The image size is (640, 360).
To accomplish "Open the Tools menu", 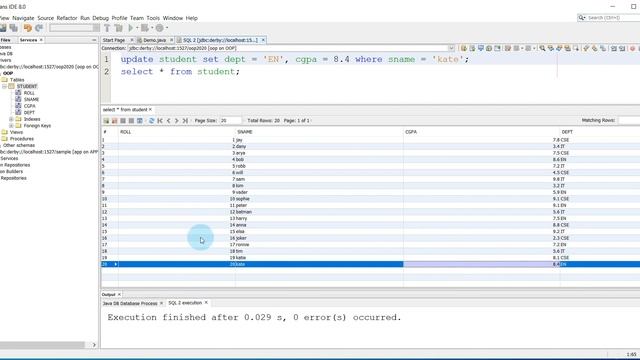I will pyautogui.click(x=153, y=18).
